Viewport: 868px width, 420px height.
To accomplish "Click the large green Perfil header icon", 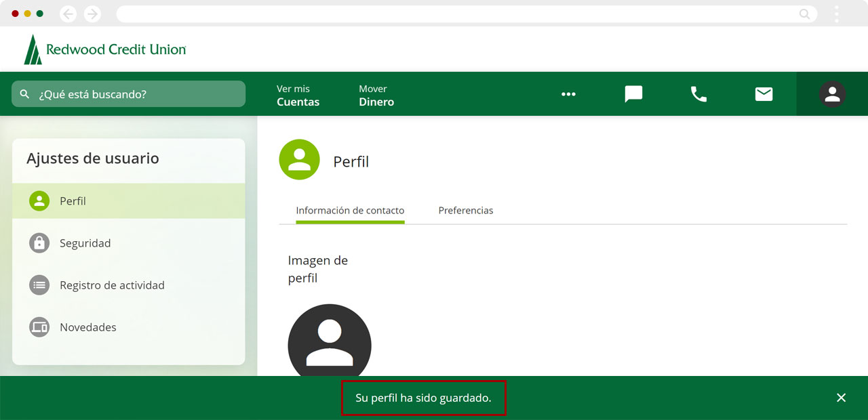I will (299, 160).
